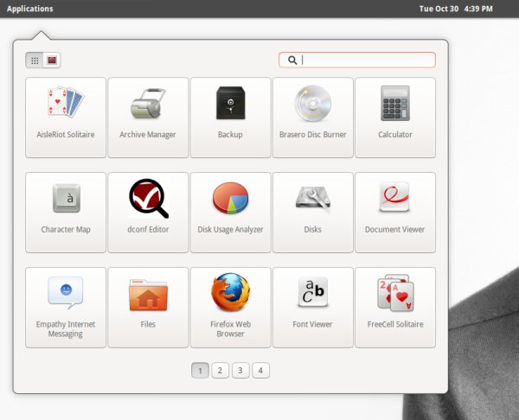Go to page 1 of applications
Image resolution: width=519 pixels, height=420 pixels.
[200, 371]
